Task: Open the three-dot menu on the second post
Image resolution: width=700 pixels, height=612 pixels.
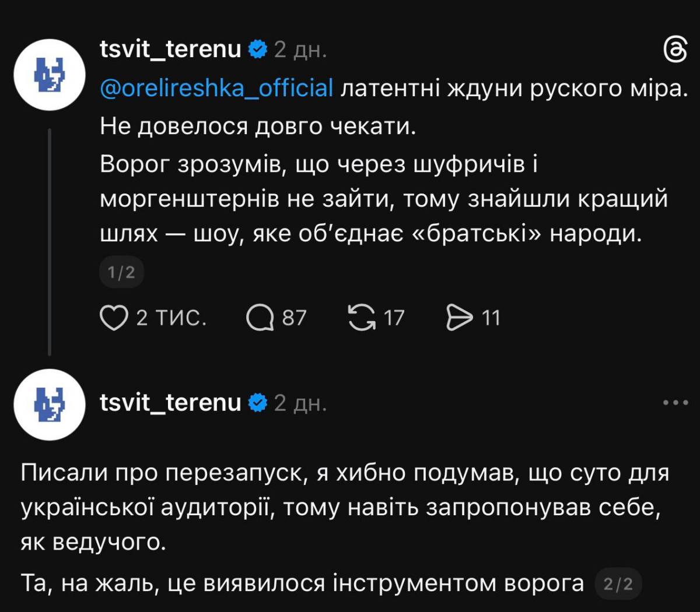Action: [x=675, y=403]
